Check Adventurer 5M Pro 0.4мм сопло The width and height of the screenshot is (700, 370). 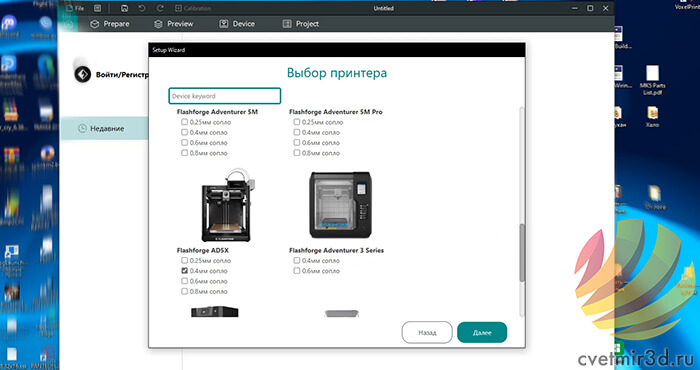pos(297,132)
